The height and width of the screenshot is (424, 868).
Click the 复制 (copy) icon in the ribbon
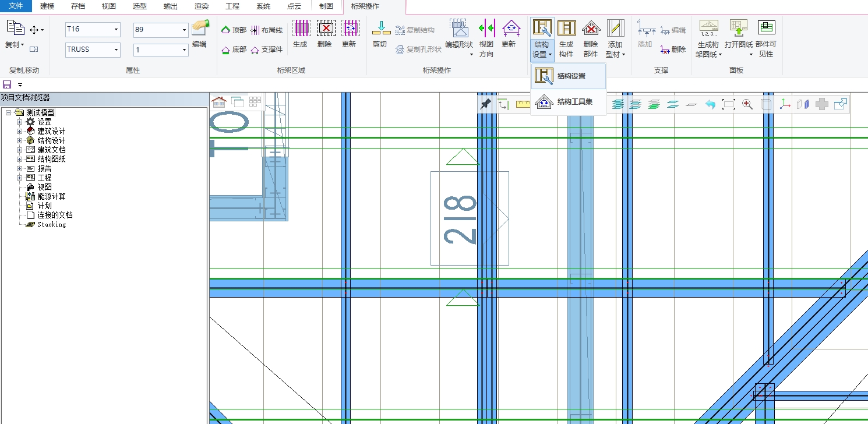(15, 29)
